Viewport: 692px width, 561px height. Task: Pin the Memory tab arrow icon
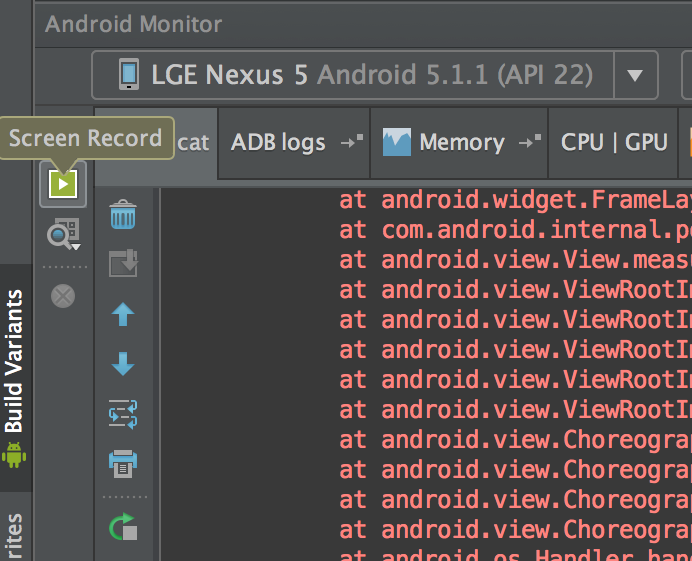[530, 141]
